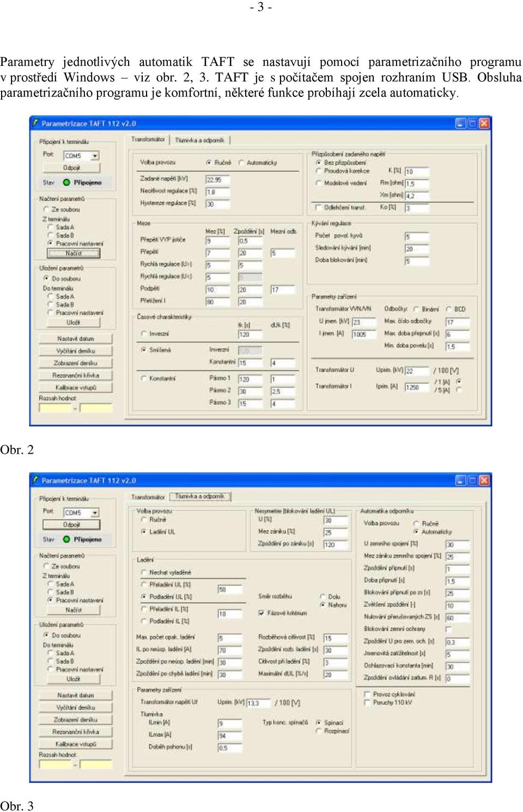The image size is (523, 812).
Task: Edit Upim. [kV] field showing 13.3
Action: (258, 703)
